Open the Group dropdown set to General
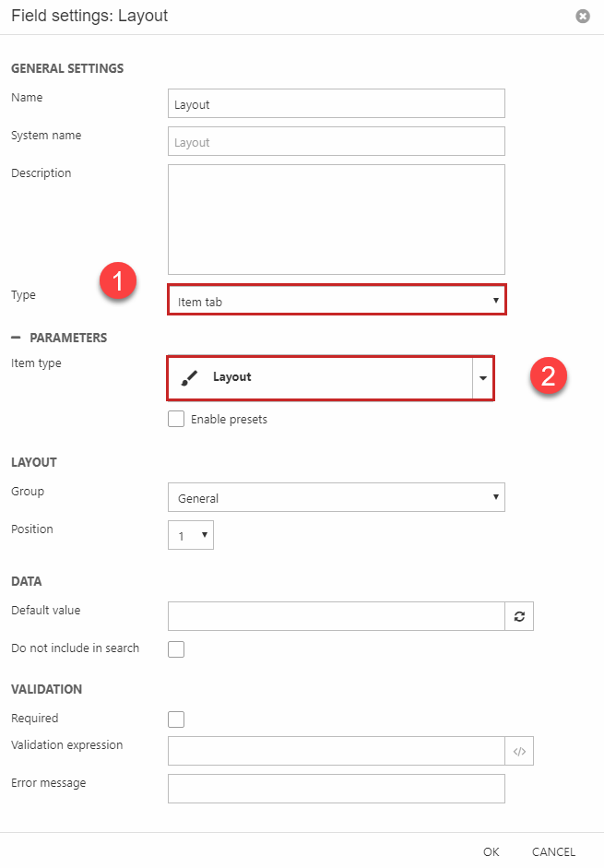Image resolution: width=604 pixels, height=868 pixels. pyautogui.click(x=337, y=498)
